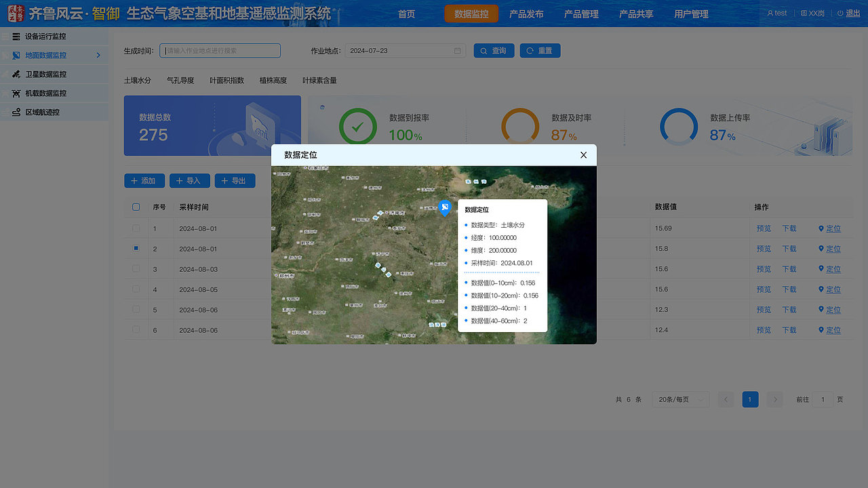Click the 前往 page number input box
Image resolution: width=868 pixels, height=488 pixels.
pos(823,400)
